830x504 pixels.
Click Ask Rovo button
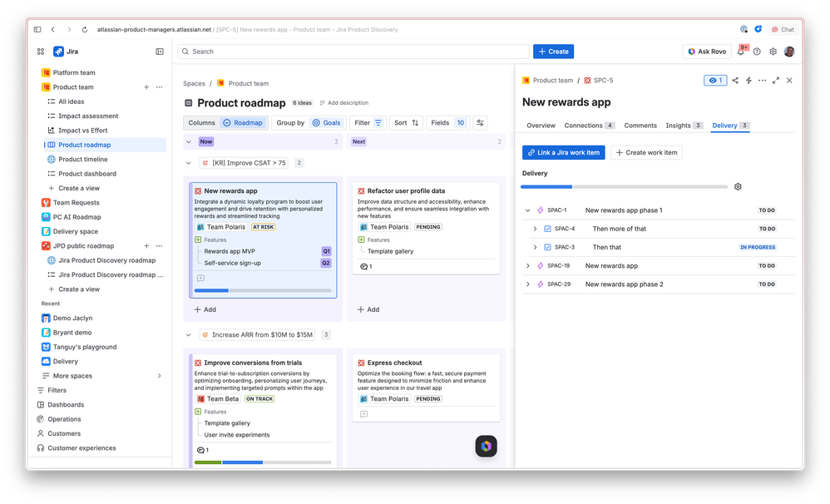[707, 52]
